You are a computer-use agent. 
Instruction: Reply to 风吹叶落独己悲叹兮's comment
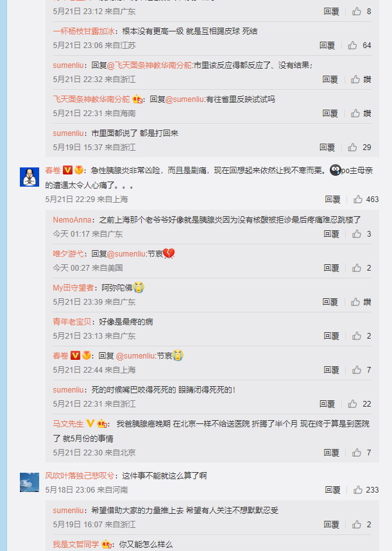click(332, 490)
